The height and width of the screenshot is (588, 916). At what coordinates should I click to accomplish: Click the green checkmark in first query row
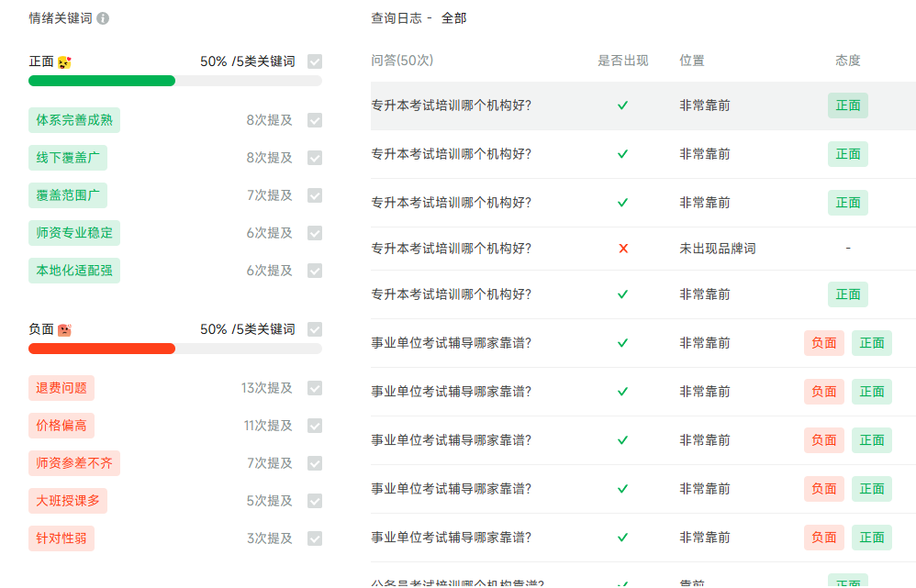(622, 105)
